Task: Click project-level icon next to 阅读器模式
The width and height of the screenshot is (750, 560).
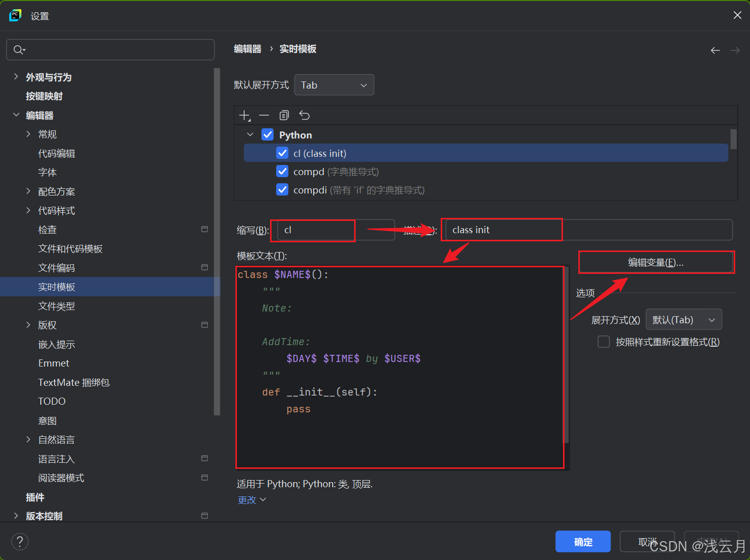Action: point(205,478)
